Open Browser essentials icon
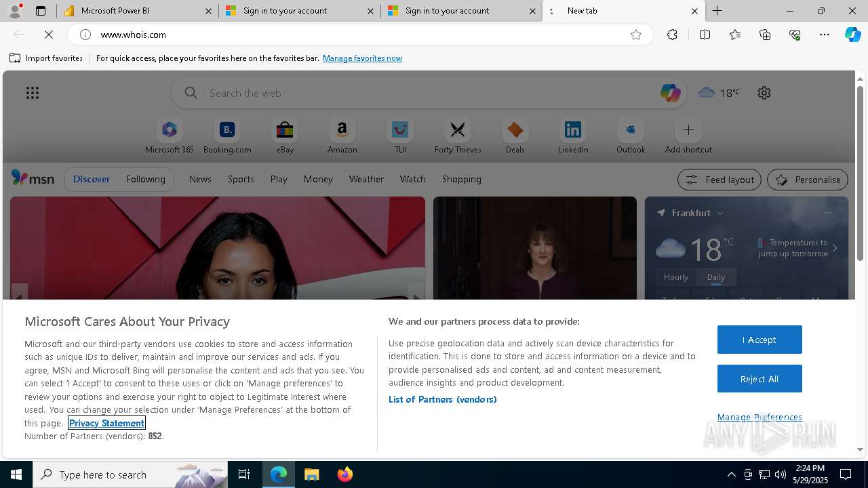Viewport: 868px width, 488px height. [x=795, y=35]
